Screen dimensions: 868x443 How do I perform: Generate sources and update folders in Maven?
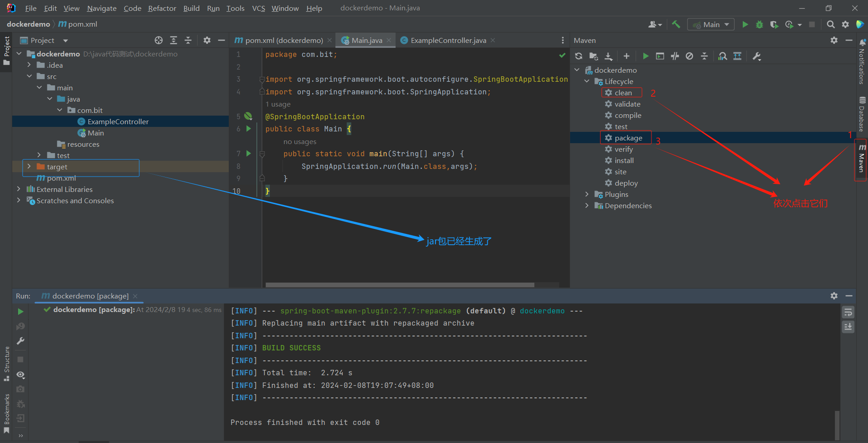tap(594, 56)
